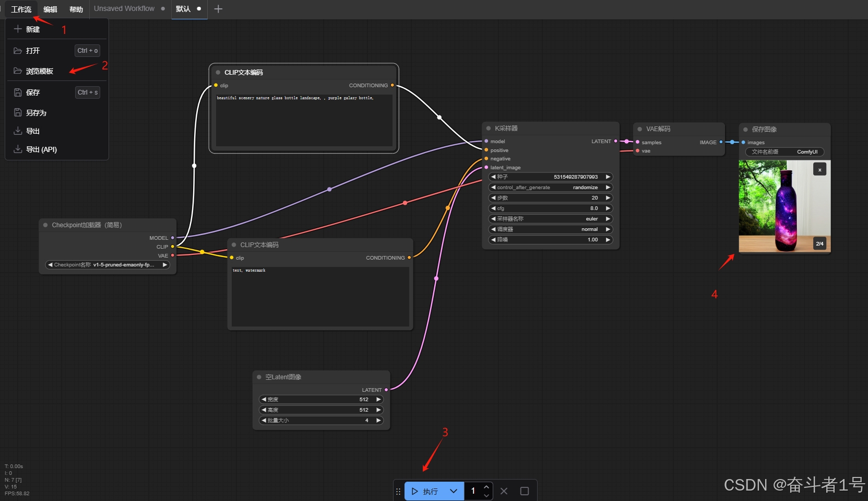Click the positive prompt text box

304,120
